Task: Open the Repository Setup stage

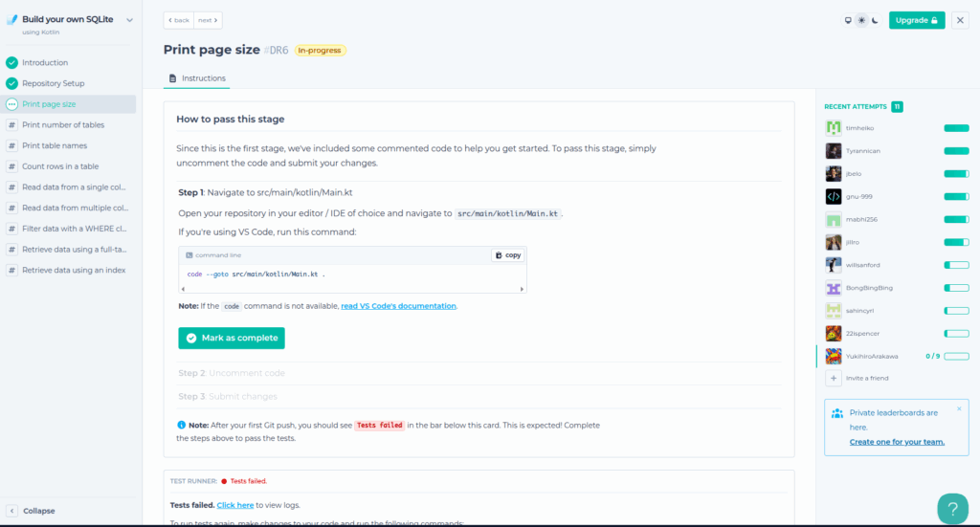Action: pyautogui.click(x=54, y=83)
